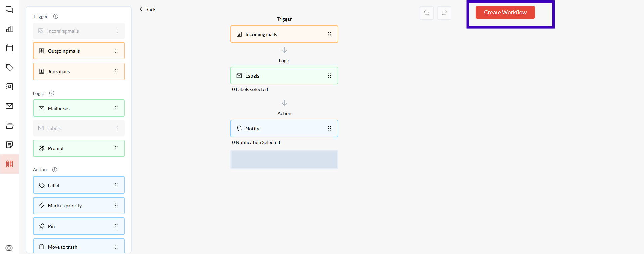This screenshot has width=644, height=254.
Task: Click the Labels logic node in workflow
Action: pos(284,76)
